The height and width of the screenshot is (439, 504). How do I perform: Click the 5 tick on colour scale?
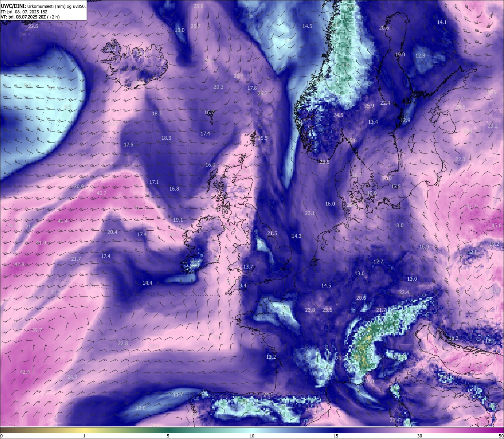pos(168,436)
